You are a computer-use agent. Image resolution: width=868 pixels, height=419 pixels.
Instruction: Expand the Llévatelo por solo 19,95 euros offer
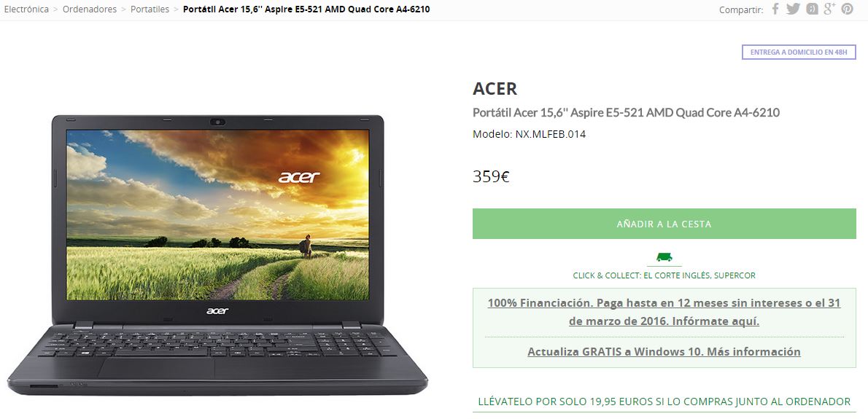(664, 402)
